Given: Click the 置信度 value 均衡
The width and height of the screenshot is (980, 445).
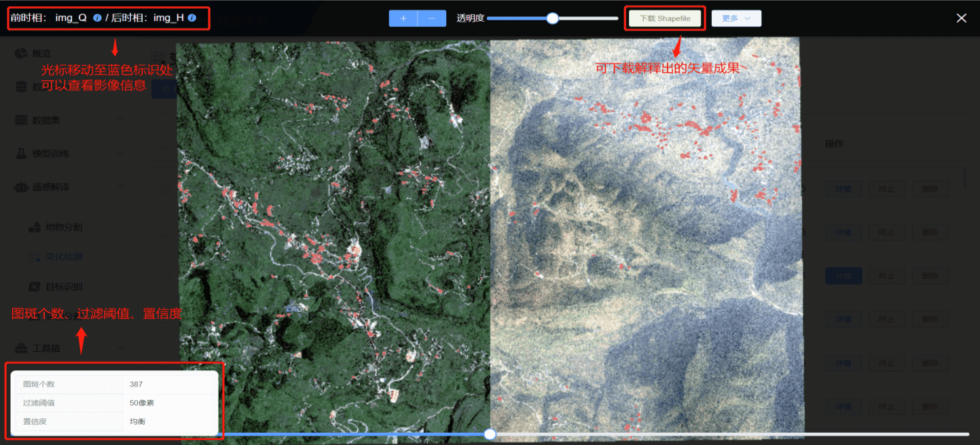Looking at the screenshot, I should pos(137,421).
